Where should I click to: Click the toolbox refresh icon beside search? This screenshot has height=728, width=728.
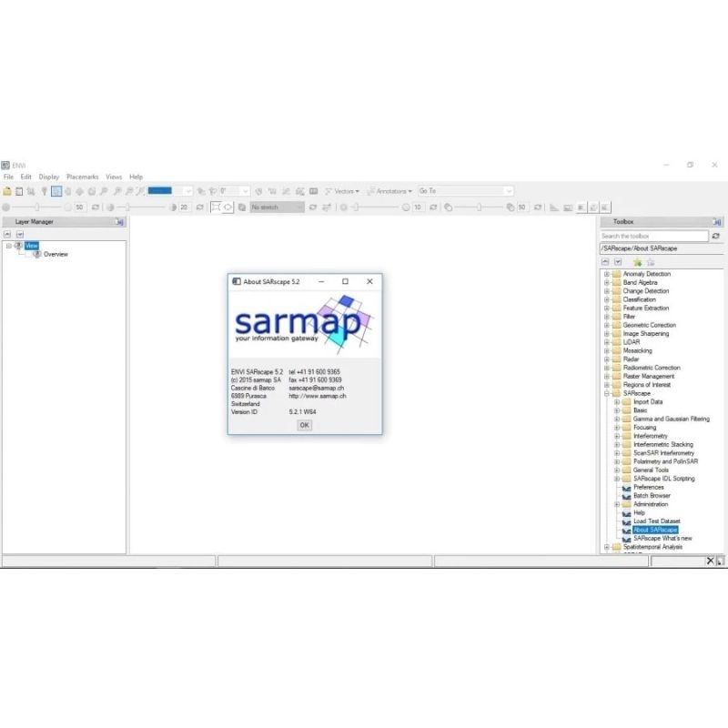pos(716,236)
